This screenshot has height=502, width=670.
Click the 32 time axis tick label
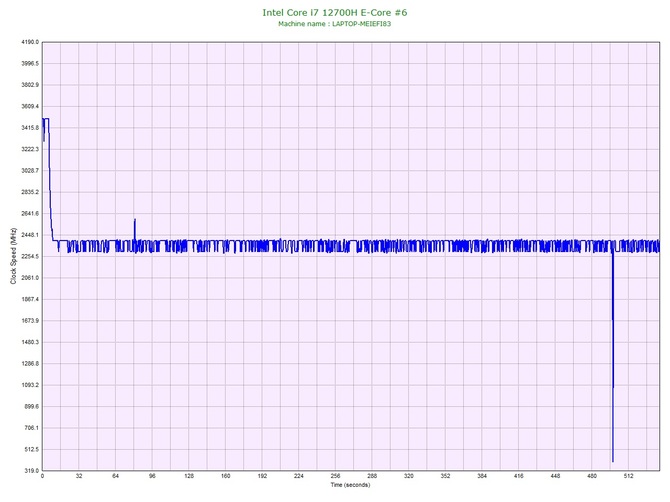coord(79,476)
